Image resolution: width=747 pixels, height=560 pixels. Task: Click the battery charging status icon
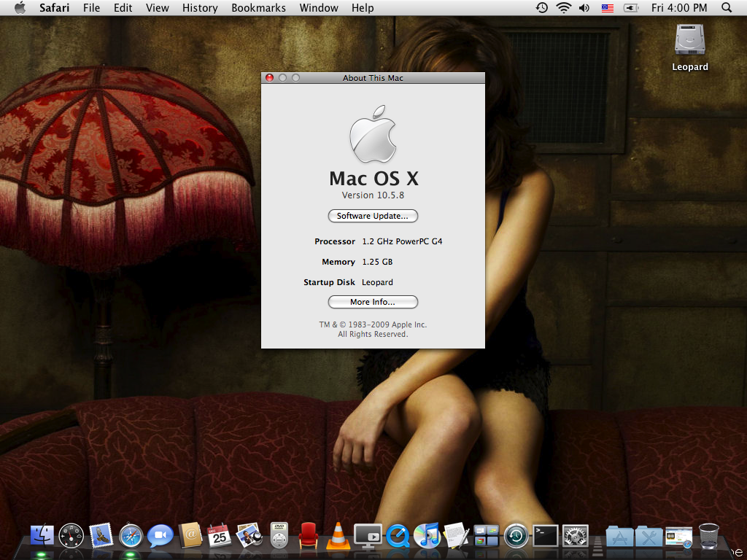[631, 8]
